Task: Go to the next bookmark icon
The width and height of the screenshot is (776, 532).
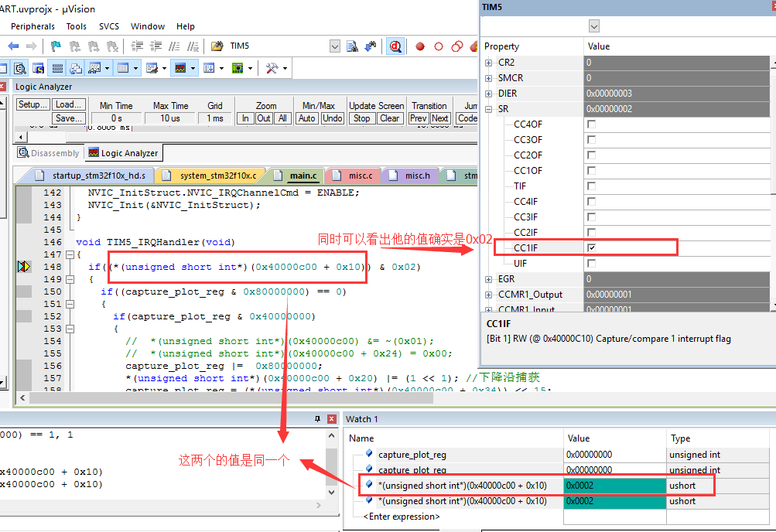Action: coord(94,46)
